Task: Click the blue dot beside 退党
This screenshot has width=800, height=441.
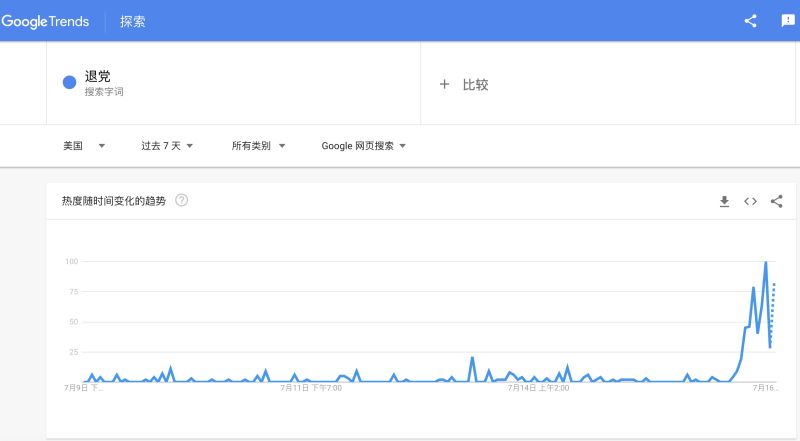Action: click(x=69, y=82)
